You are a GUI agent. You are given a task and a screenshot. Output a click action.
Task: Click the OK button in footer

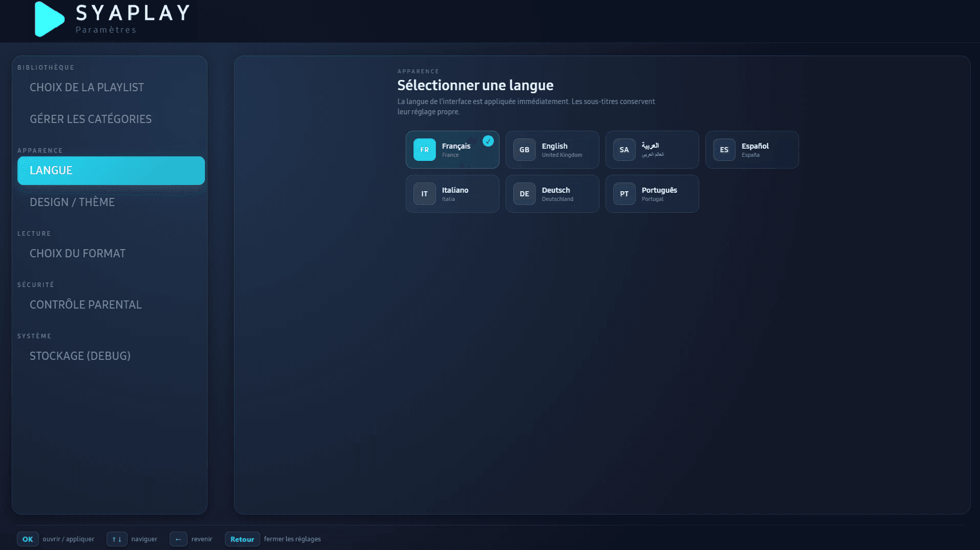[x=28, y=539]
